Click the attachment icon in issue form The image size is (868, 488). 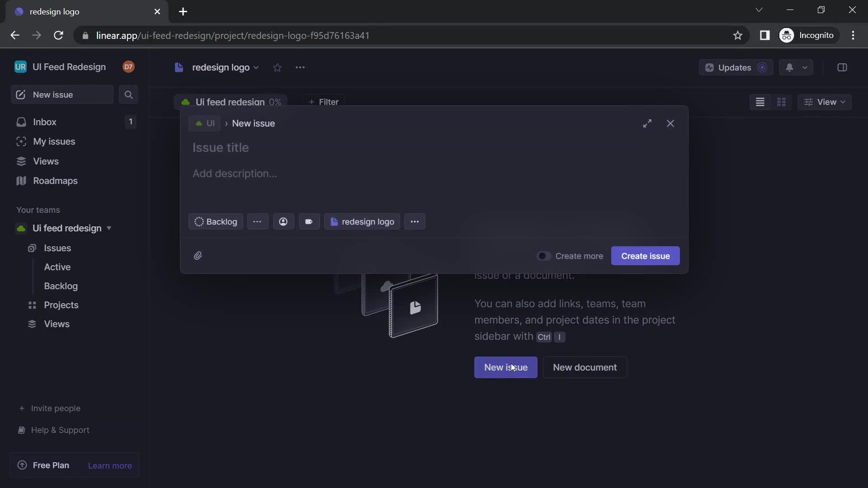[199, 255]
